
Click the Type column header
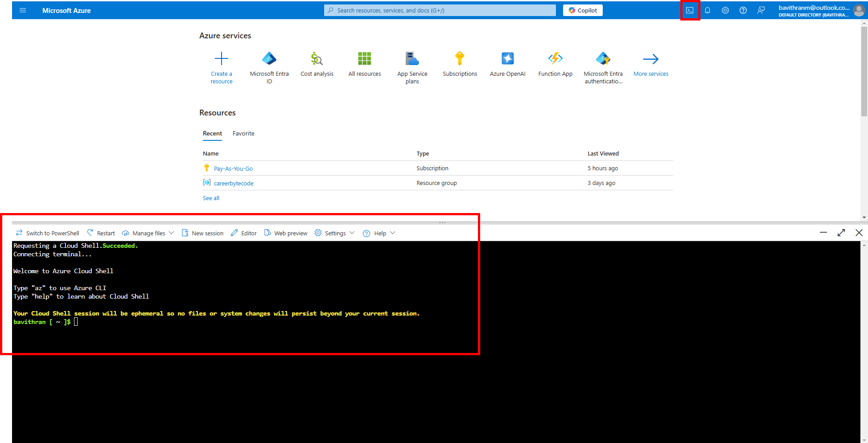tap(423, 153)
